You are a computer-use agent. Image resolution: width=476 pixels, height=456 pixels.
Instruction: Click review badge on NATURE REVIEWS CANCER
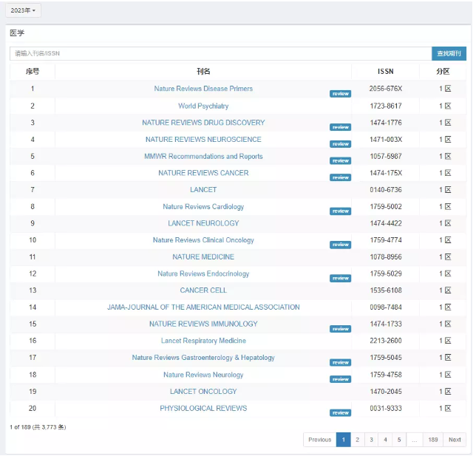coord(340,177)
